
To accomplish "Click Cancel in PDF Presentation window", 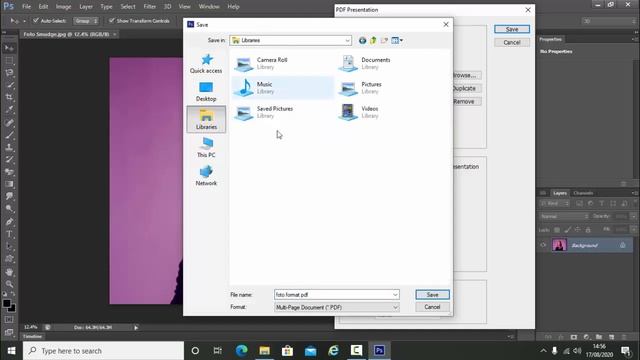I will (x=512, y=42).
